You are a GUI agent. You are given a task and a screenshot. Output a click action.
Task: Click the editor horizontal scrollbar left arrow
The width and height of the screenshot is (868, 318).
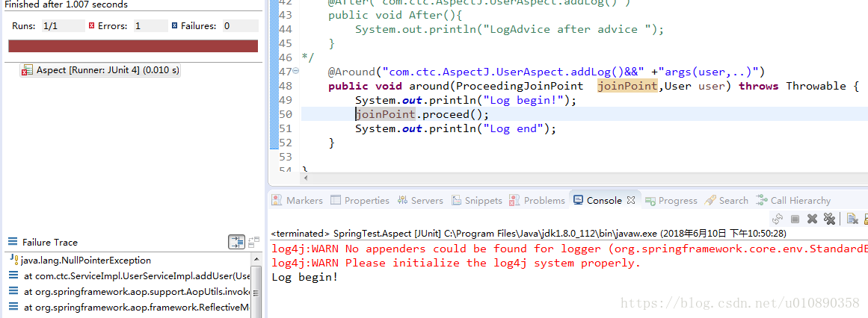(x=306, y=178)
